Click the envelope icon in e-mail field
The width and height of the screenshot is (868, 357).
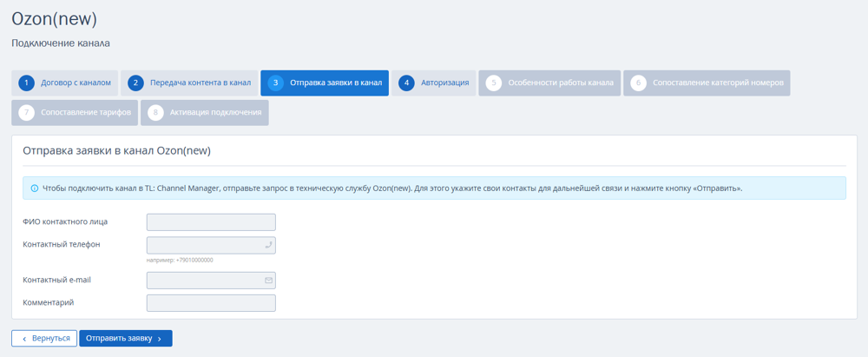click(268, 281)
